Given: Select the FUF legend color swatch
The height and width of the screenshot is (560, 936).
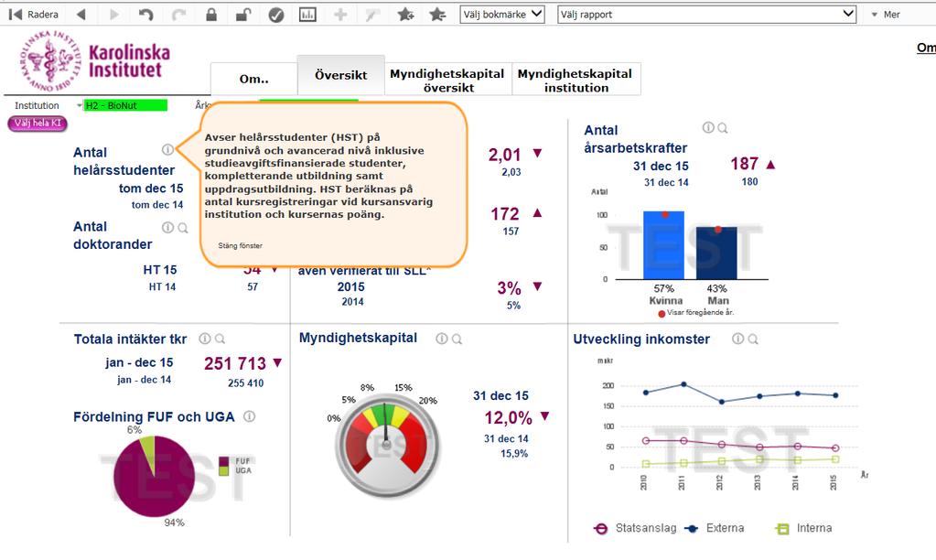Looking at the screenshot, I should point(224,461).
